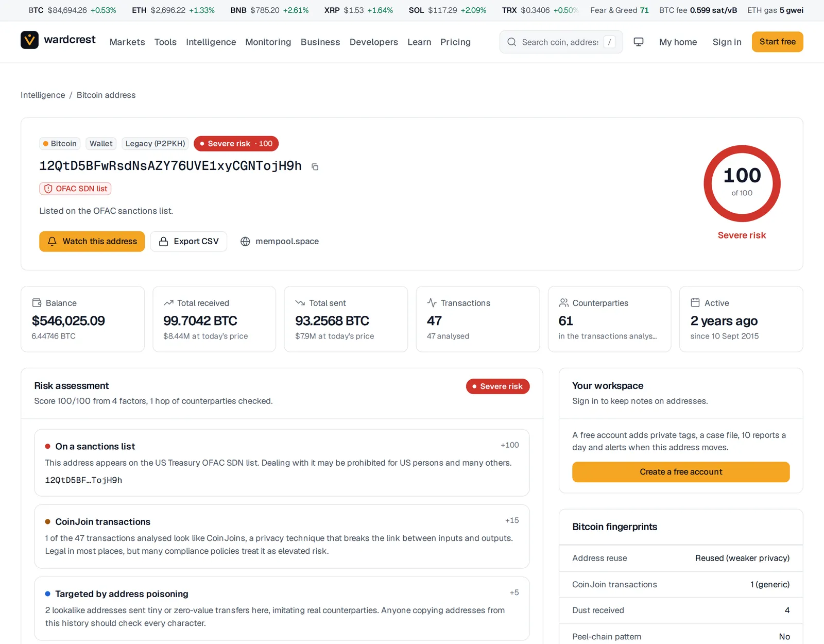Click the Address reuse fingerprint row
824x644 pixels.
coord(681,558)
